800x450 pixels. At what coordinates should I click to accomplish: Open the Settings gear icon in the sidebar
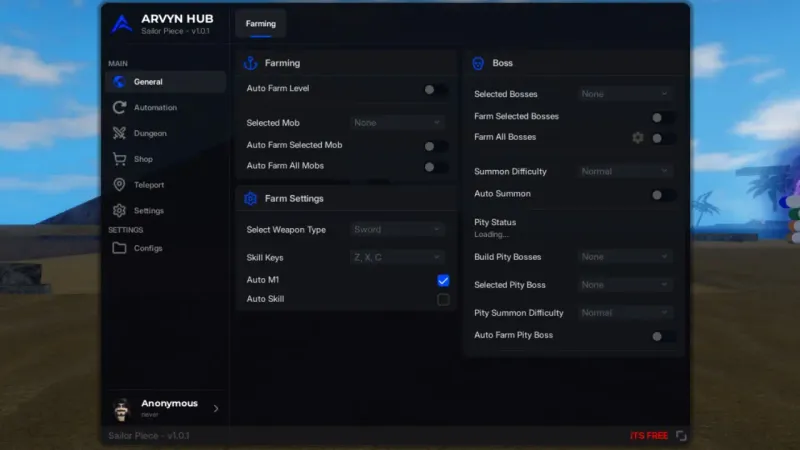pyautogui.click(x=119, y=210)
